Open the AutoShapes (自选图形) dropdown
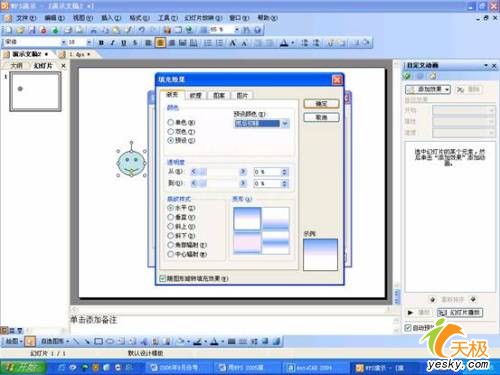 tap(55, 341)
